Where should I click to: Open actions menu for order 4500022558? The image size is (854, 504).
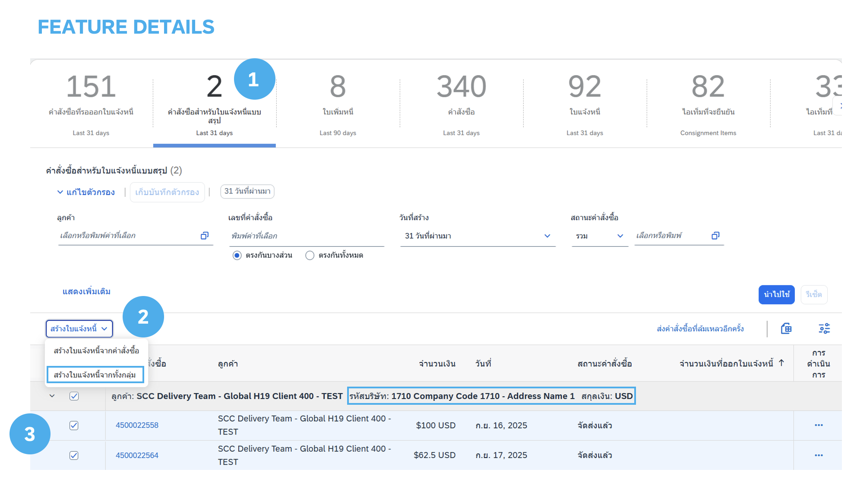coord(819,425)
